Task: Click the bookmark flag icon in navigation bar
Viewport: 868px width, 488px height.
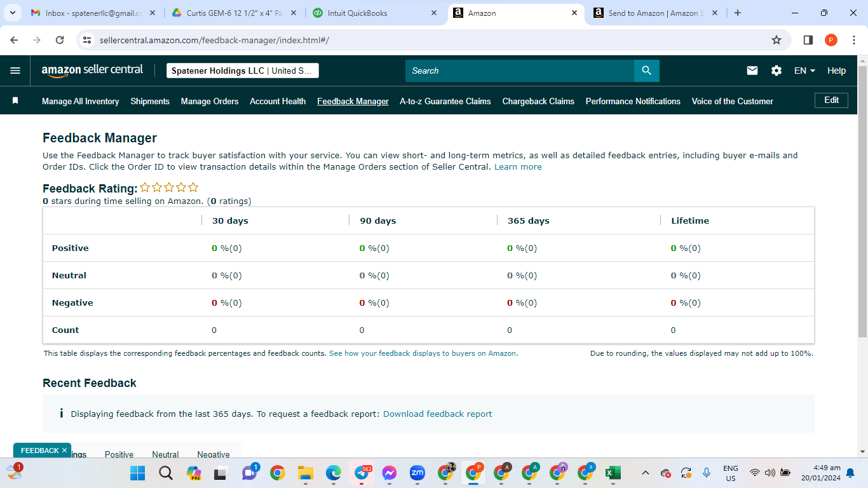Action: tap(15, 101)
